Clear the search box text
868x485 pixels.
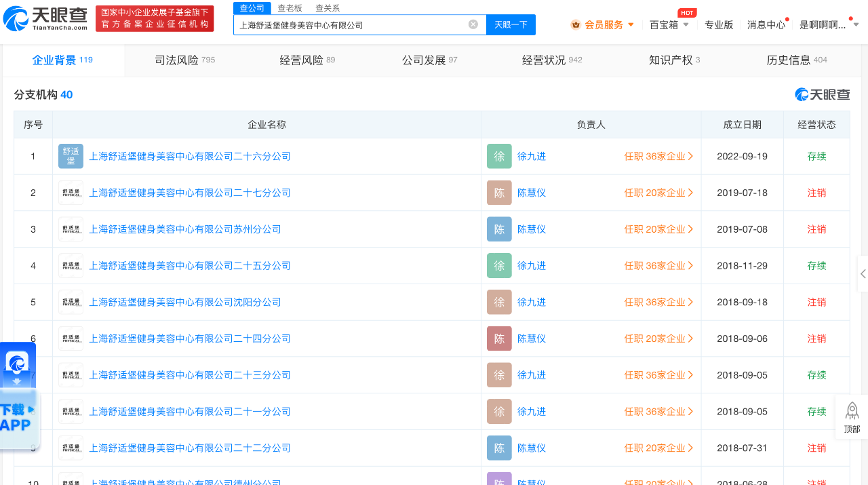pyautogui.click(x=473, y=24)
